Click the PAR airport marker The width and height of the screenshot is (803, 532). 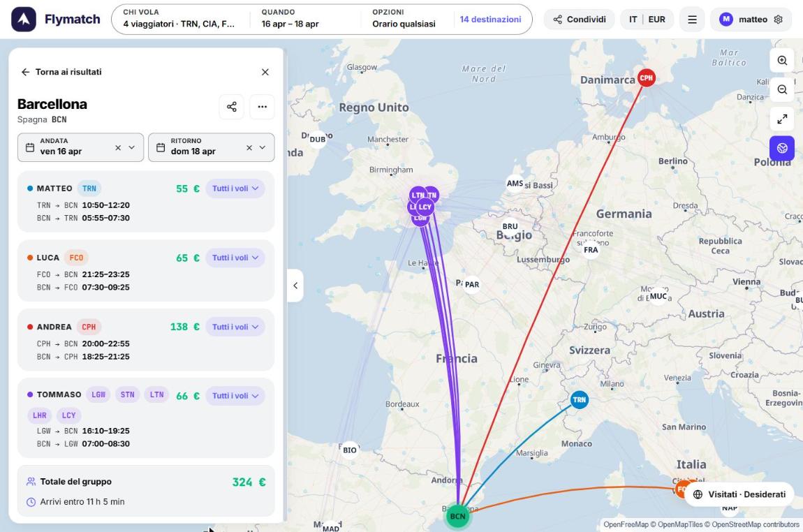[471, 284]
